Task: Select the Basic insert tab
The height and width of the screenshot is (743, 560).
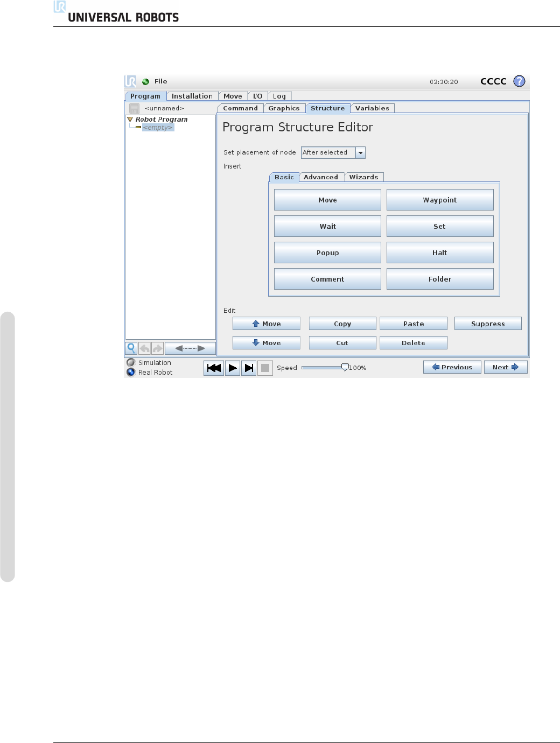Action: 284,177
